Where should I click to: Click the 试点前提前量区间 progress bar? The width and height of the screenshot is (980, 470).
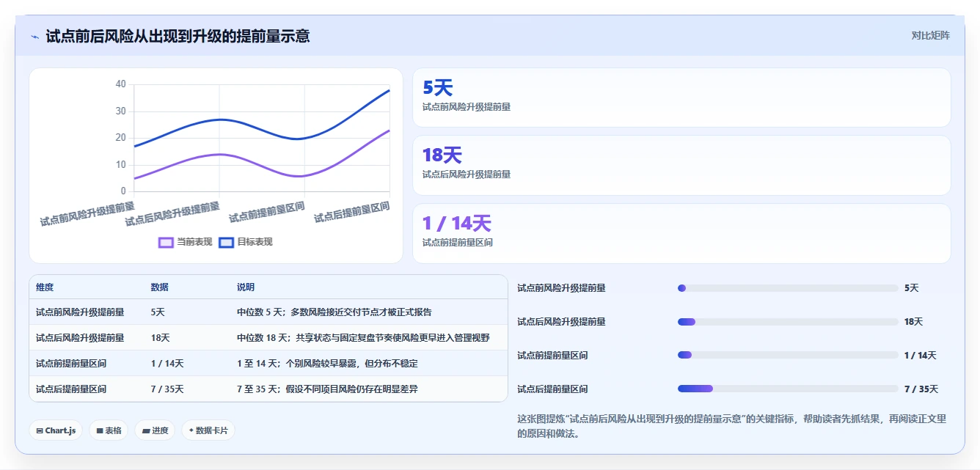pyautogui.click(x=788, y=356)
